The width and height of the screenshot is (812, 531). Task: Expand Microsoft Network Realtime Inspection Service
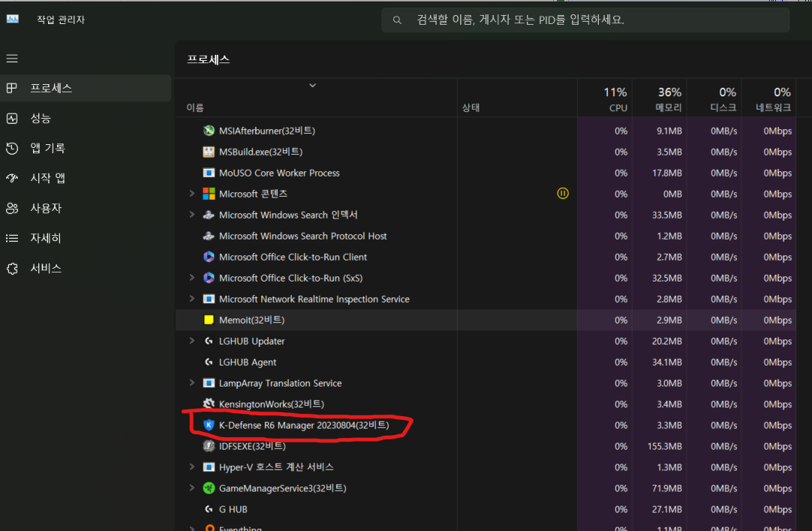coord(191,299)
